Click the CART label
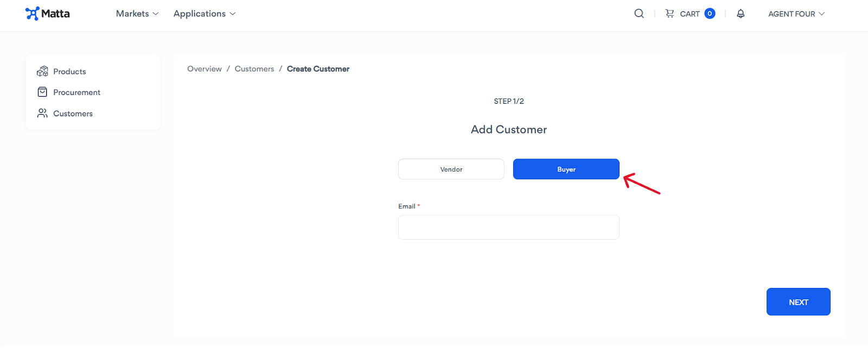This screenshot has height=358, width=868. [690, 14]
